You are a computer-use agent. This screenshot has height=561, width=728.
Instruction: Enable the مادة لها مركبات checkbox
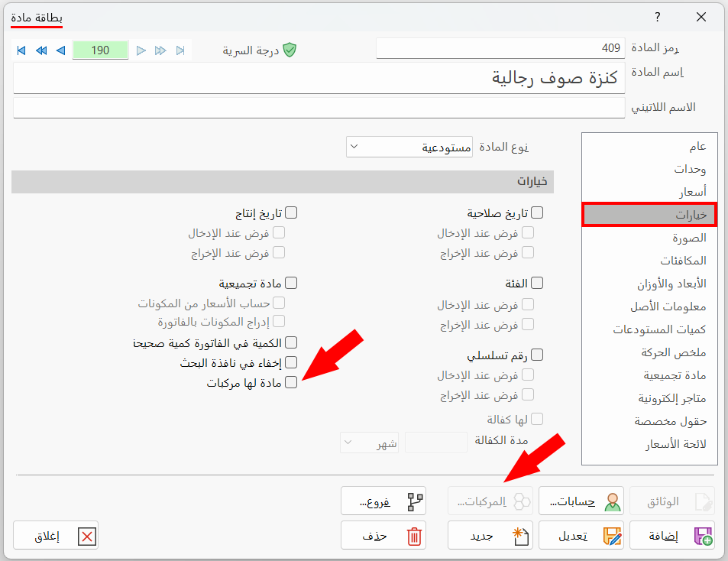pyautogui.click(x=291, y=382)
